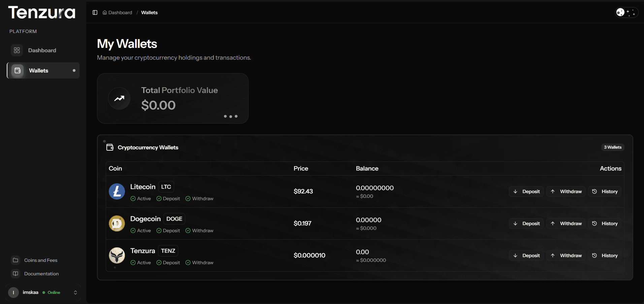Image resolution: width=644 pixels, height=304 pixels.
Task: View Tenzura transaction History
Action: click(x=605, y=255)
